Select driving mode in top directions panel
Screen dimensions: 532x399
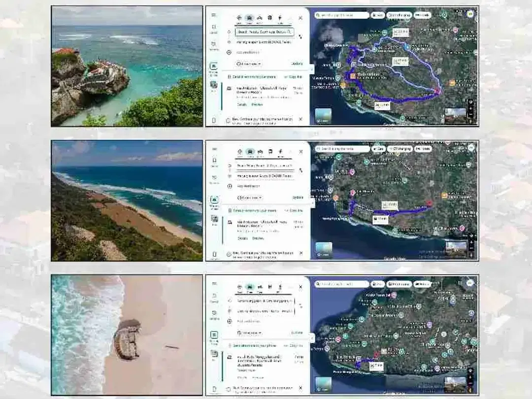249,19
